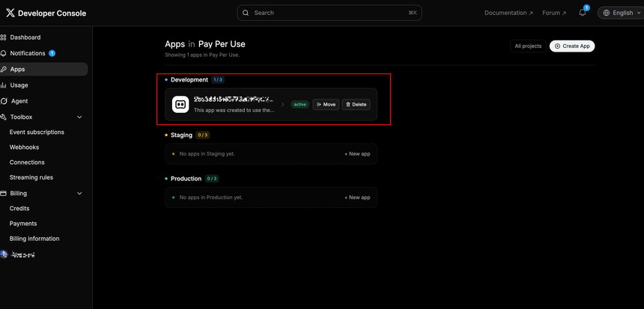Click the Apps key icon in sidebar
Viewport: 644px width, 309px height.
click(x=3, y=70)
